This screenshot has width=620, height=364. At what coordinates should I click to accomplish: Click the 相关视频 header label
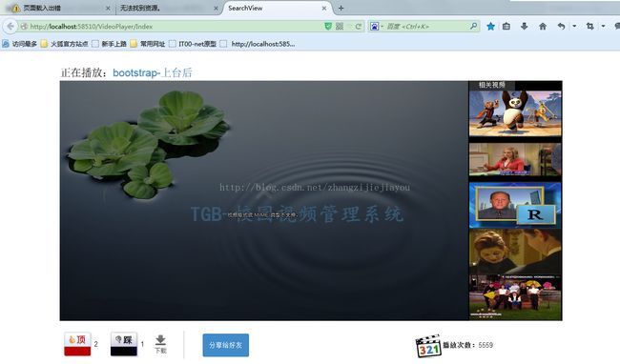pyautogui.click(x=491, y=85)
